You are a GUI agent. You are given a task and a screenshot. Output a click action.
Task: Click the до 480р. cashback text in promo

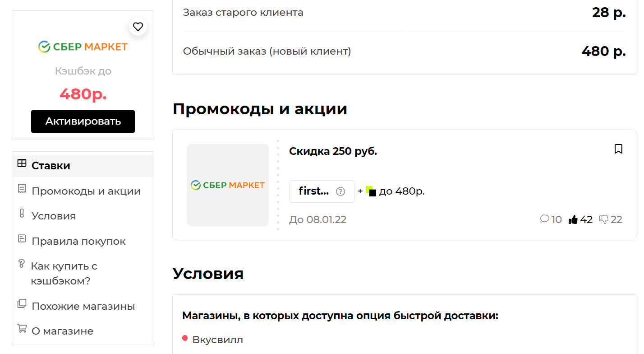pyautogui.click(x=402, y=191)
